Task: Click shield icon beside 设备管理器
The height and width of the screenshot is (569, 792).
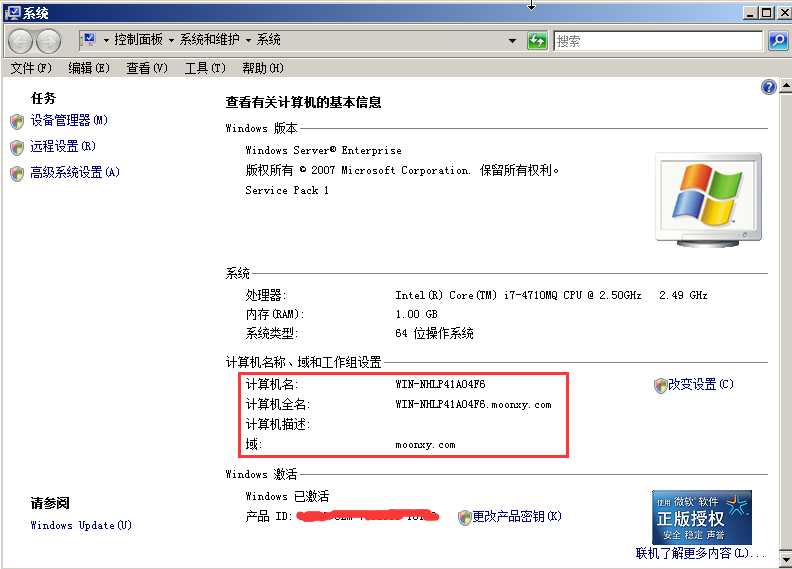Action: click(17, 121)
